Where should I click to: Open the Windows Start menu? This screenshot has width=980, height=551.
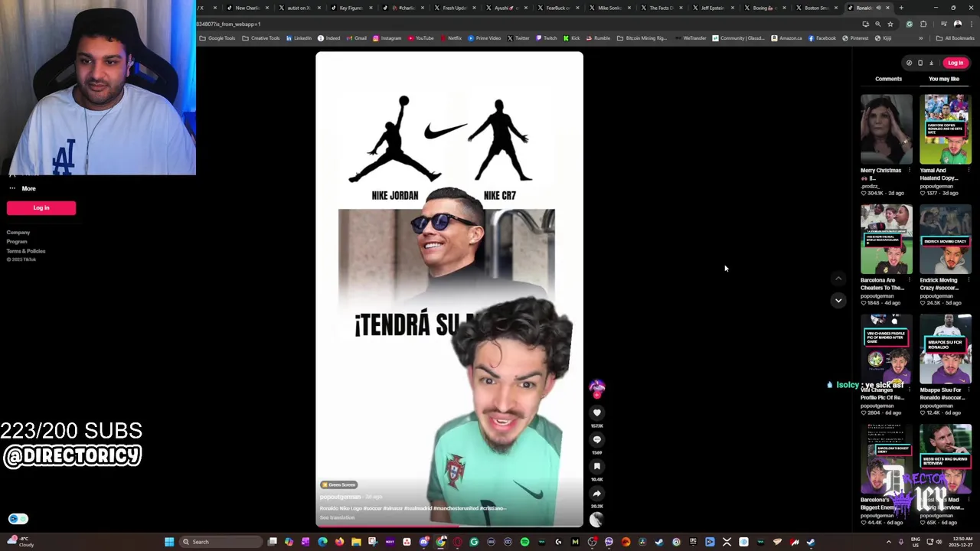click(169, 542)
